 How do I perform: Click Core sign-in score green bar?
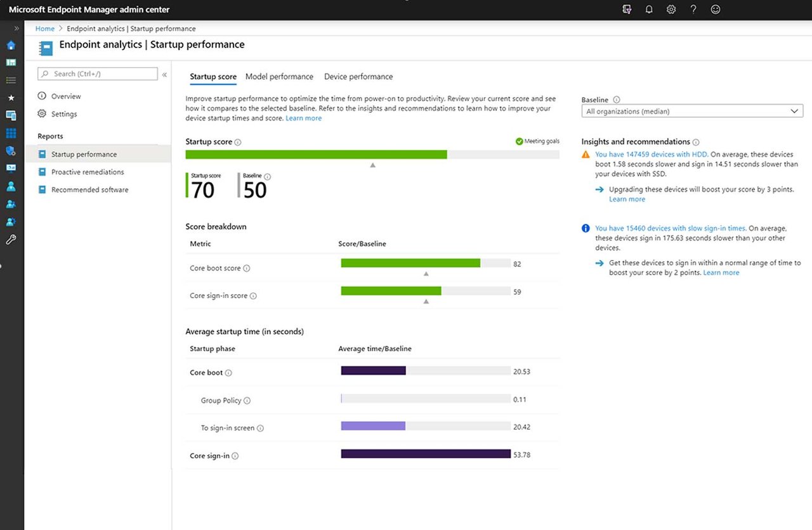pos(391,291)
